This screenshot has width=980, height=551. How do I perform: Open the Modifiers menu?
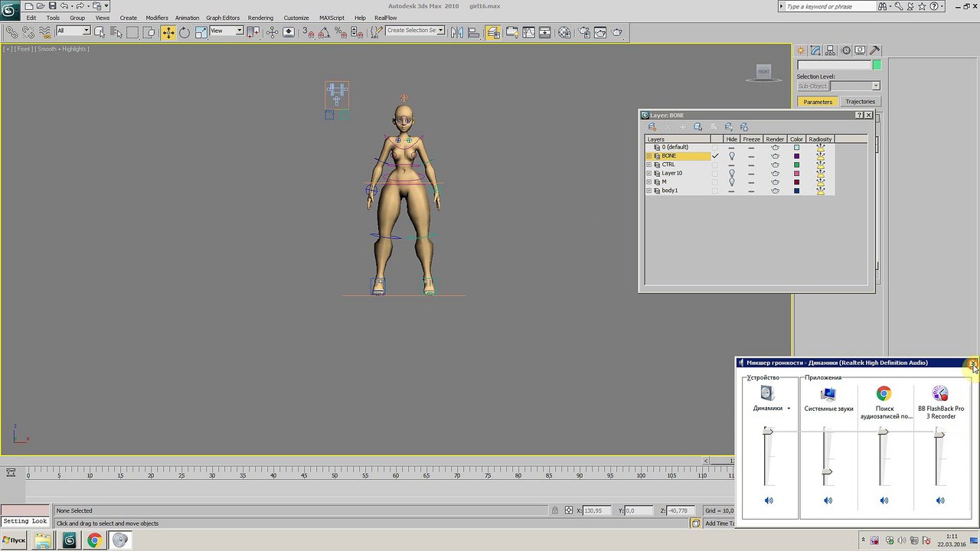coord(157,18)
